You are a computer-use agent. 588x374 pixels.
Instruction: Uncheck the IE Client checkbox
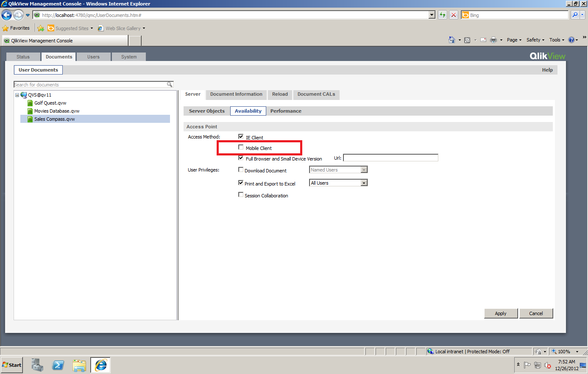(241, 136)
